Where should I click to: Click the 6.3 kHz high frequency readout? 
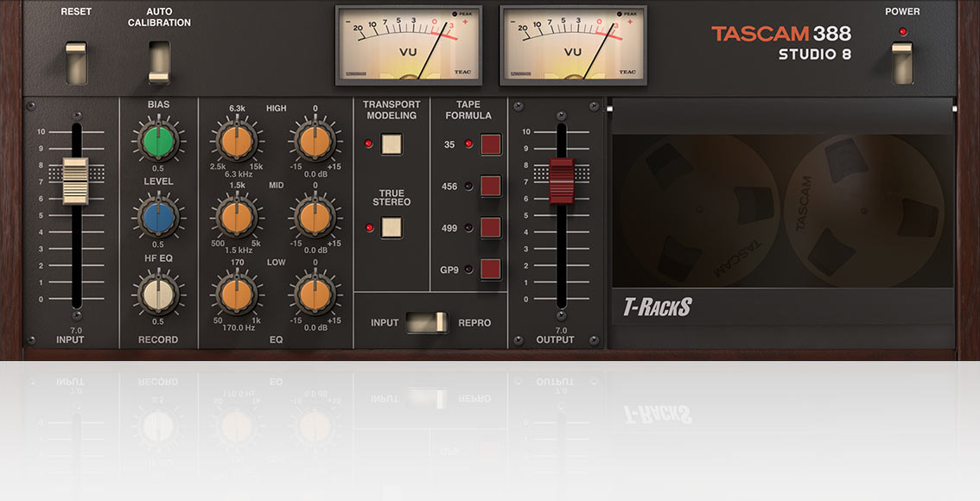coord(238,174)
